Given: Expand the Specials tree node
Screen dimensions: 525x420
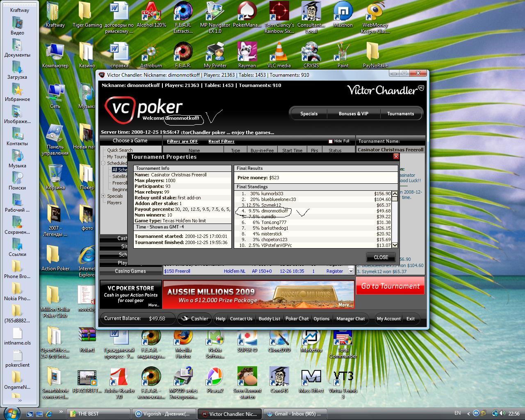Looking at the screenshot, I should point(103,196).
